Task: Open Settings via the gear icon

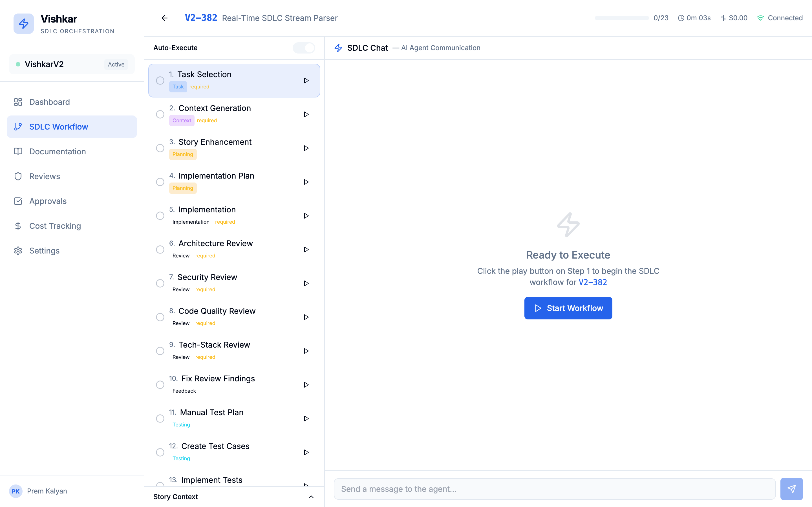Action: click(44, 250)
